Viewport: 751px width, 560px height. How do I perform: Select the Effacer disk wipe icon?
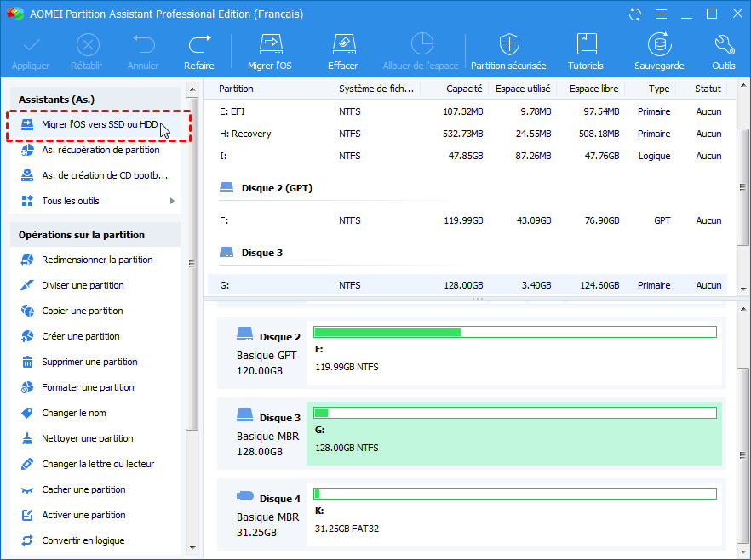[x=342, y=44]
